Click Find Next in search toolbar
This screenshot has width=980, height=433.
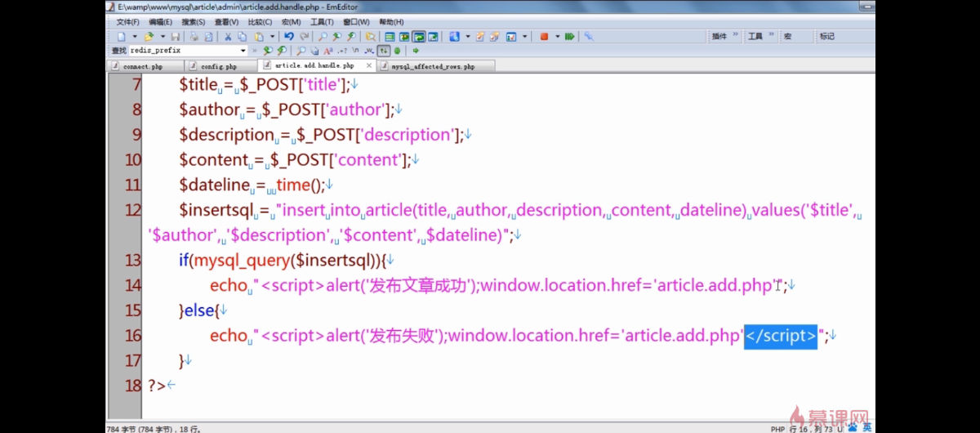tap(266, 50)
